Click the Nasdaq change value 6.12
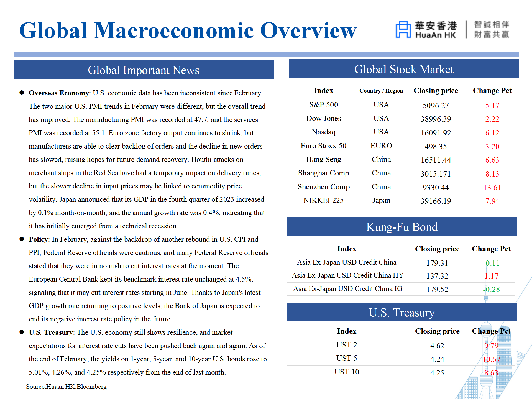 pos(492,133)
